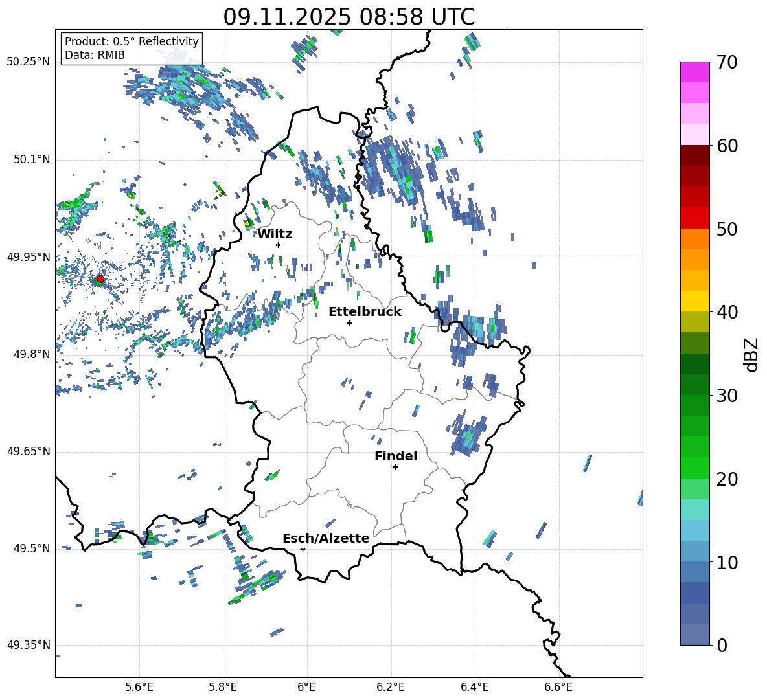This screenshot has width=767, height=700.
Task: Pick the top magenta colorbar segment
Action: click(694, 72)
